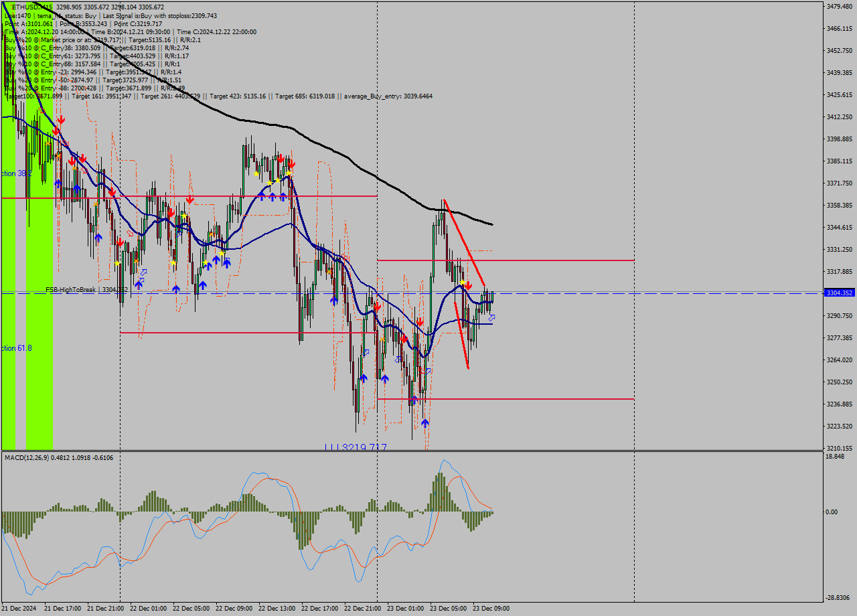Click the FSB-HighToBreak 3304.352 label
The width and height of the screenshot is (857, 616).
click(86, 289)
